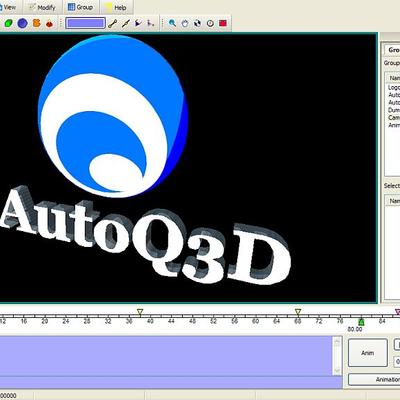
Task: Select the group list row starting 'Anim'
Action: 394,125
